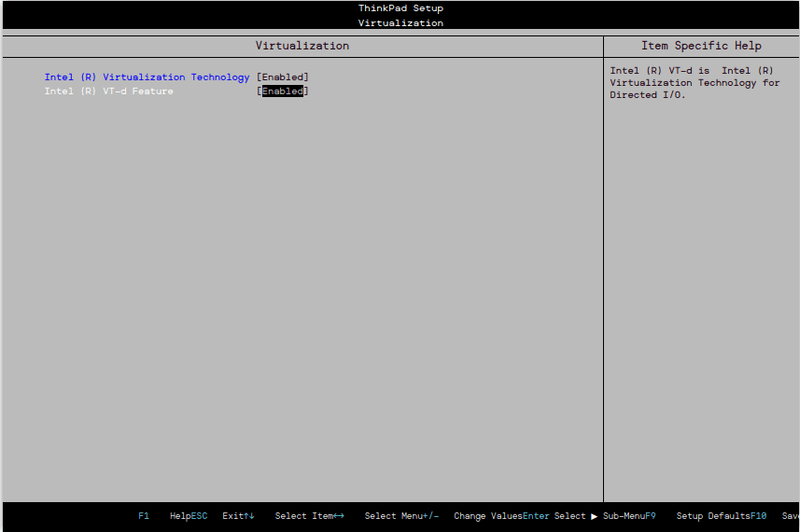Click the up-down arrows Select Item hint

click(x=288, y=516)
